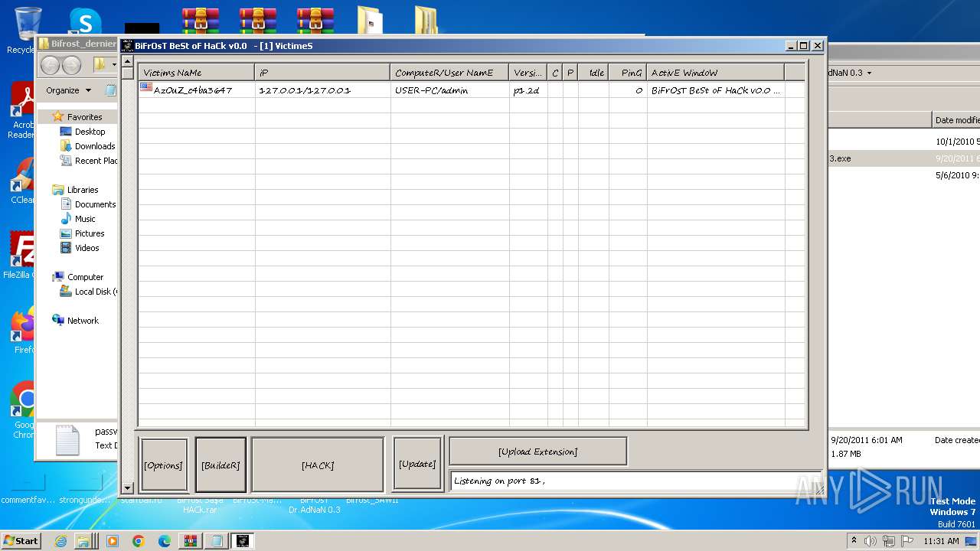Launch Internet Explorer from the taskbar
Screen dimensions: 980x551
[x=60, y=541]
